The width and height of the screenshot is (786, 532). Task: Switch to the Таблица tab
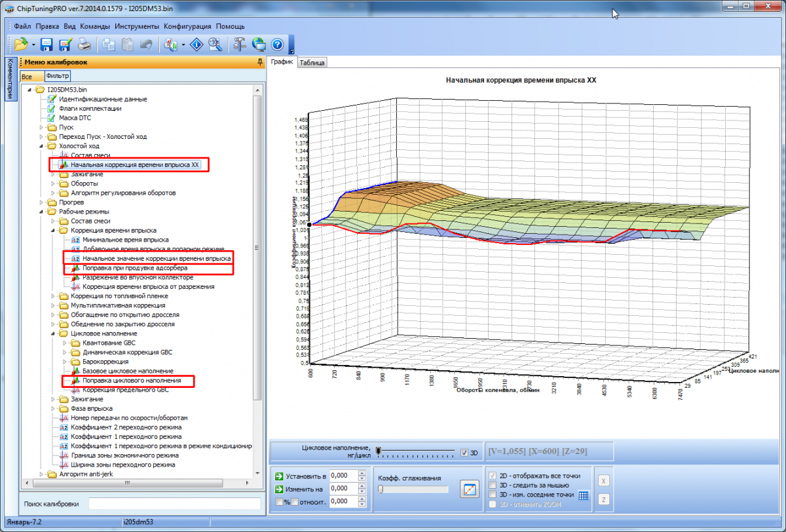[x=312, y=63]
